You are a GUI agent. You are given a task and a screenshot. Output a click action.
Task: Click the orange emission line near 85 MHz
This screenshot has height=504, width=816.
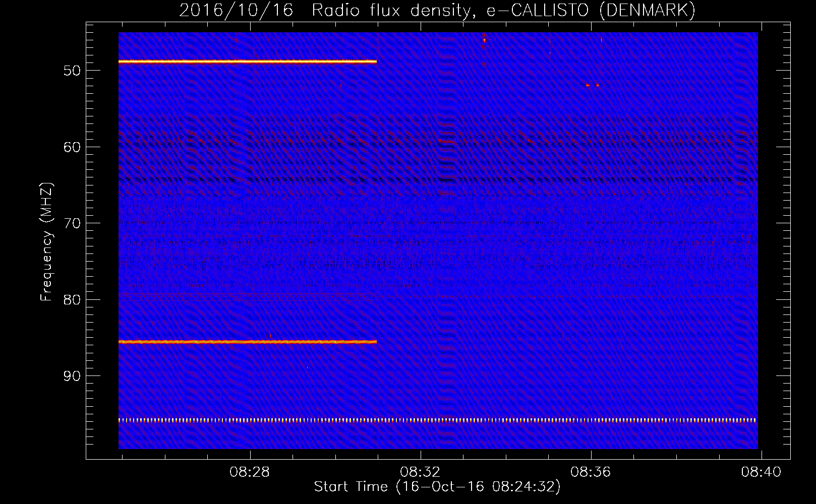tap(248, 342)
